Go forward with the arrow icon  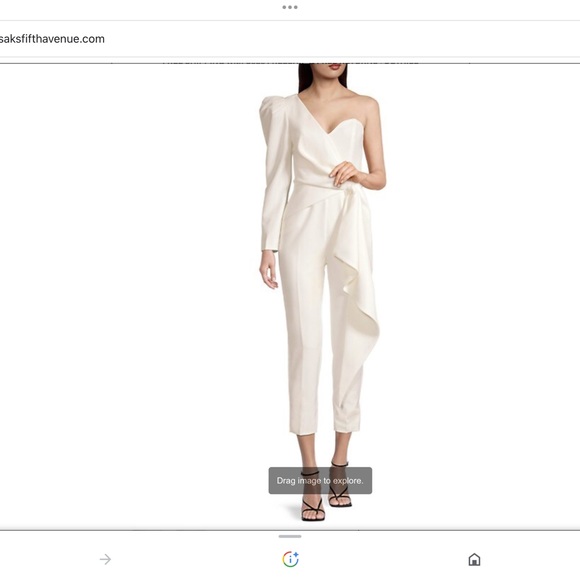(x=105, y=559)
